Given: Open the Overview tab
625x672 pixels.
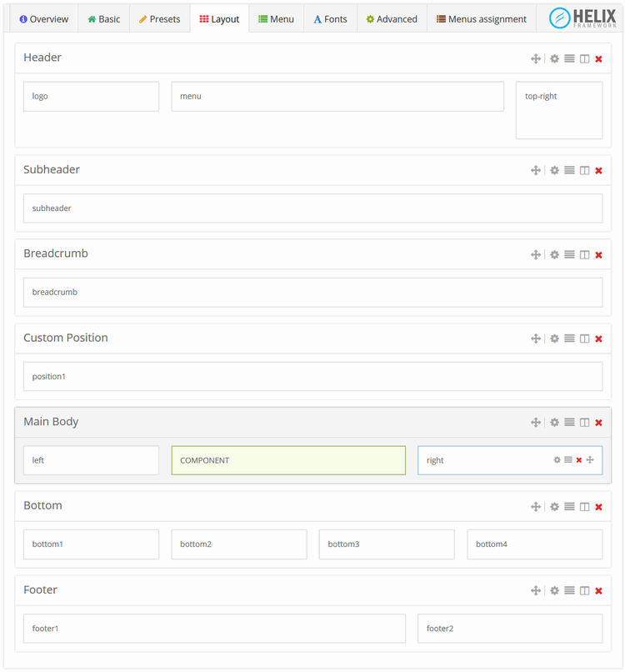Looking at the screenshot, I should (43, 19).
